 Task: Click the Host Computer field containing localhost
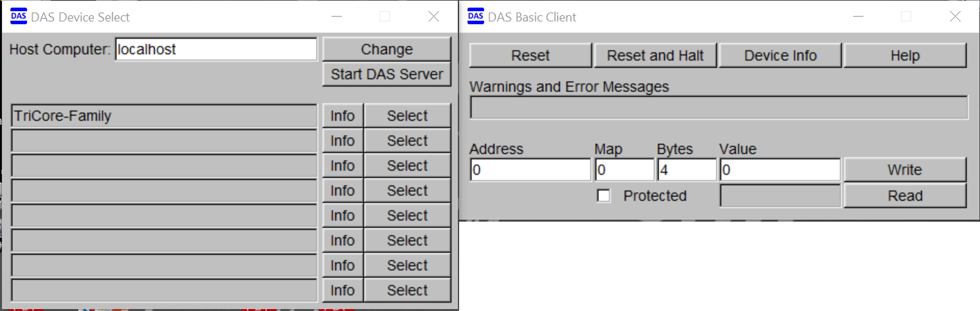(x=216, y=49)
